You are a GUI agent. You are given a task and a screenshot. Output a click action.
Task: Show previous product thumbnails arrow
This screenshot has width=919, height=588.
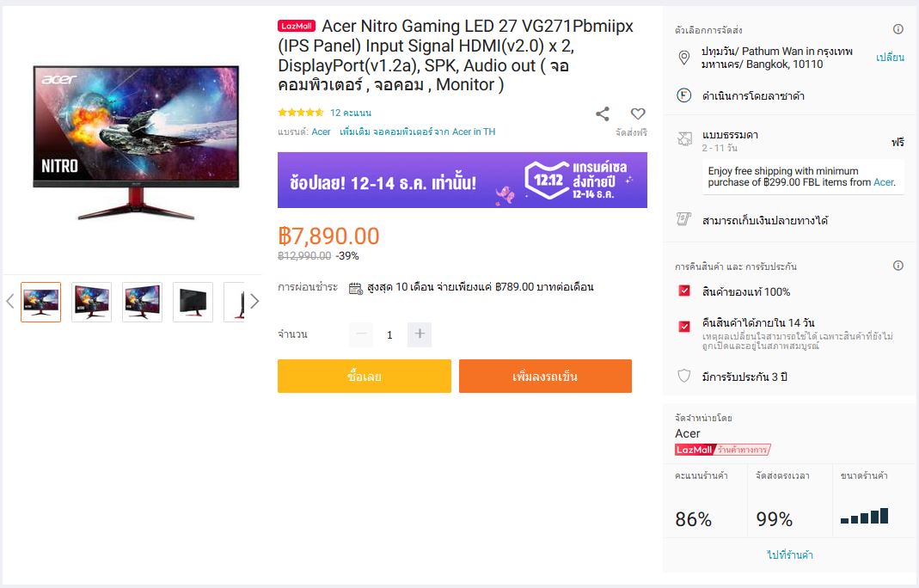10,302
